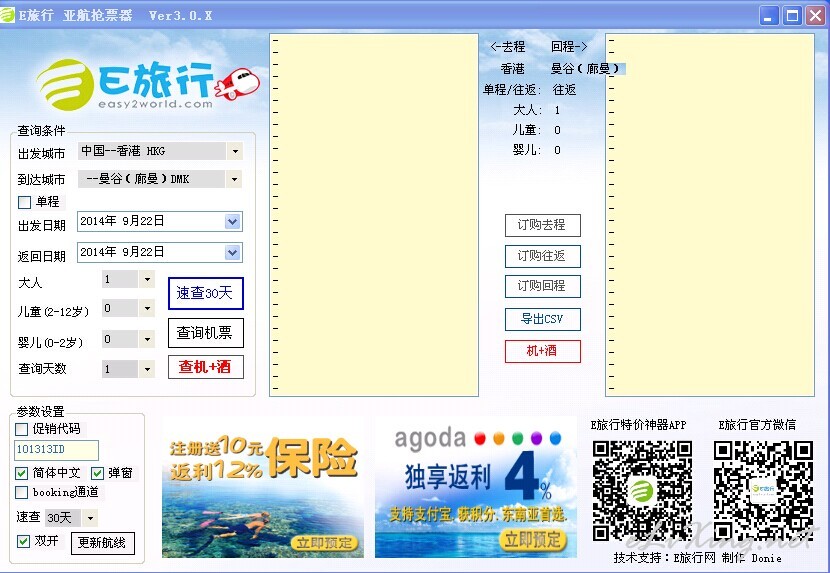830x573 pixels.
Task: Click the 速查30天 button
Action: click(206, 293)
